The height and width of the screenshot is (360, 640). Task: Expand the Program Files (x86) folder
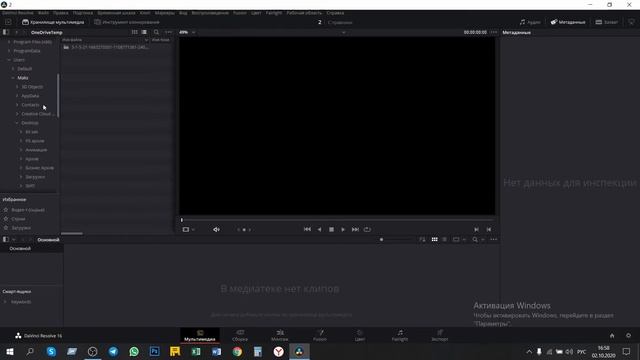[9, 42]
